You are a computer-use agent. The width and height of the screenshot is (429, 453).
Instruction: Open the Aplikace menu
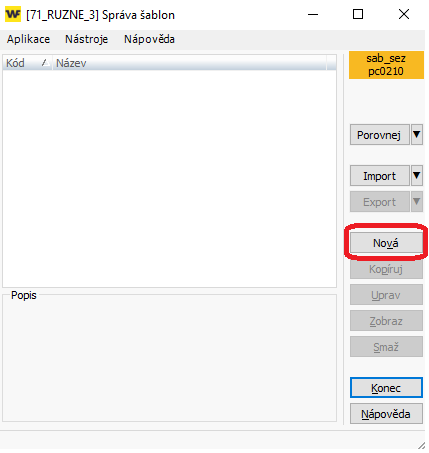coord(28,39)
